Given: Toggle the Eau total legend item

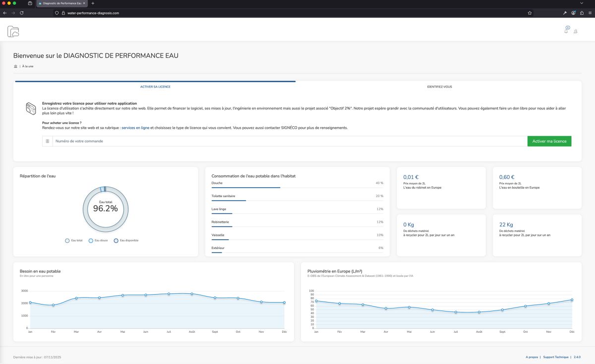Looking at the screenshot, I should tap(74, 241).
